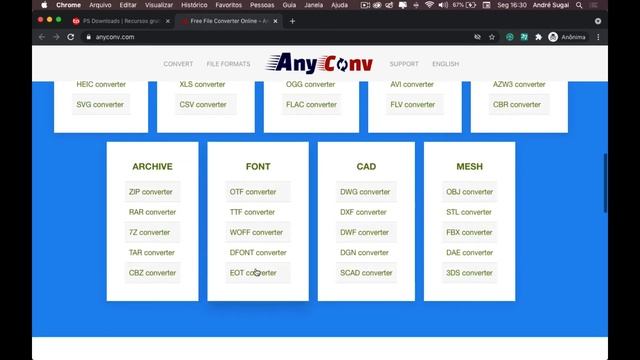640x360 pixels.
Task: Switch to the PS Downloads tab
Action: (121, 21)
